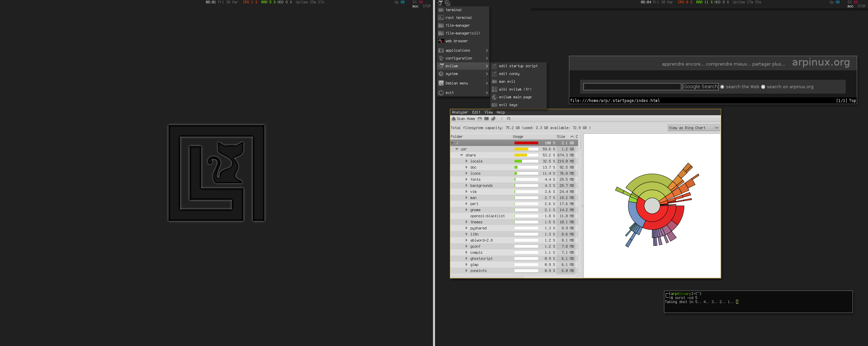Click the applications gear icon in the menu

point(441,50)
